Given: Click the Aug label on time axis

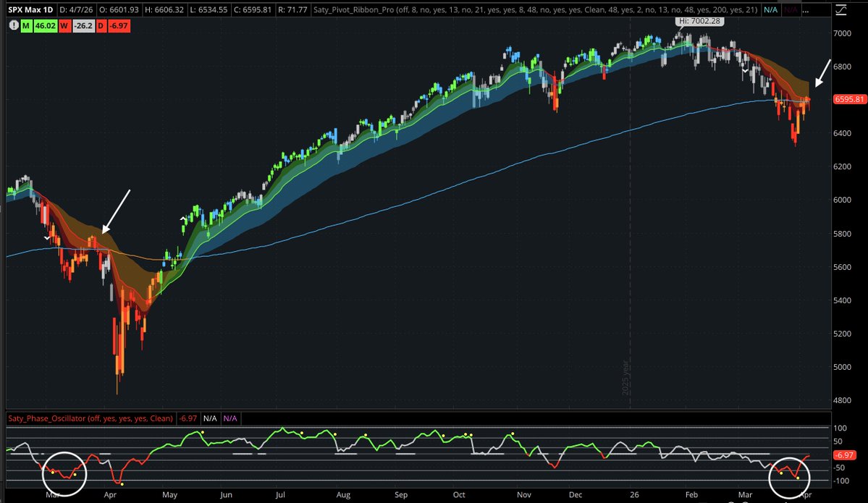Looking at the screenshot, I should click(x=343, y=495).
